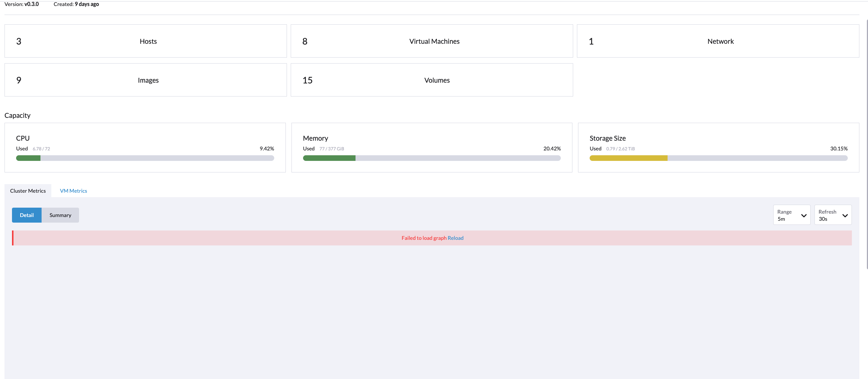Open the Virtual Machines card

(x=432, y=41)
